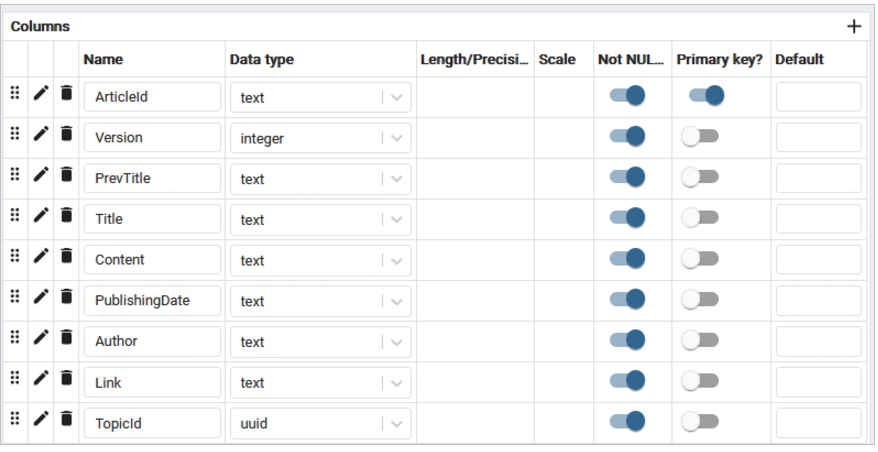
Task: Click the trash icon on the Title row
Action: point(66,216)
